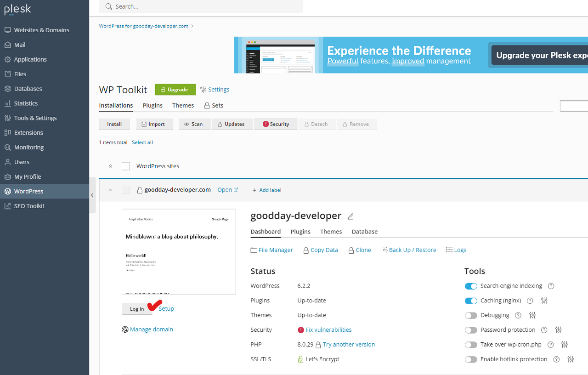Click help icon next to Search engine indexing
The width and height of the screenshot is (588, 375).
(551, 286)
